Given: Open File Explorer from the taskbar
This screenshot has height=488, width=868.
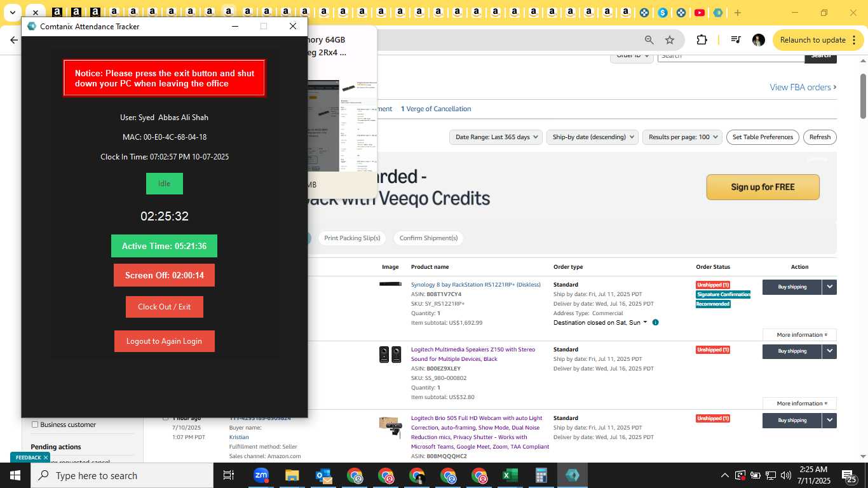Looking at the screenshot, I should coord(292,475).
